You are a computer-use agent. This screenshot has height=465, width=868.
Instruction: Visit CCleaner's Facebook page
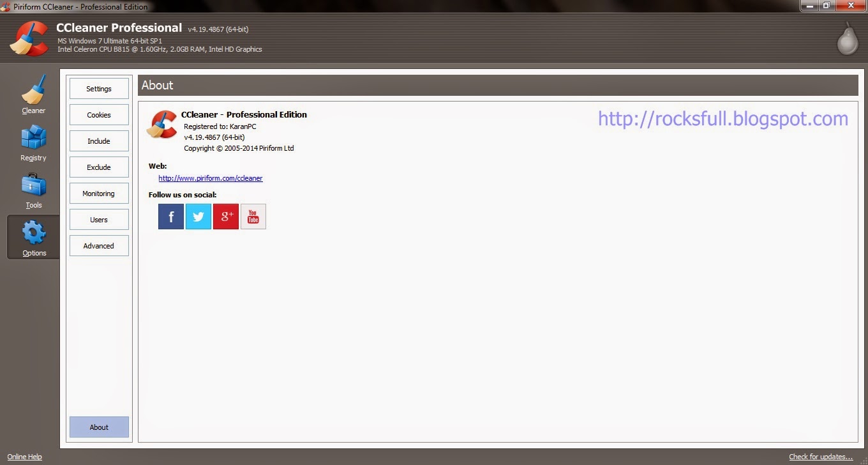(x=170, y=216)
